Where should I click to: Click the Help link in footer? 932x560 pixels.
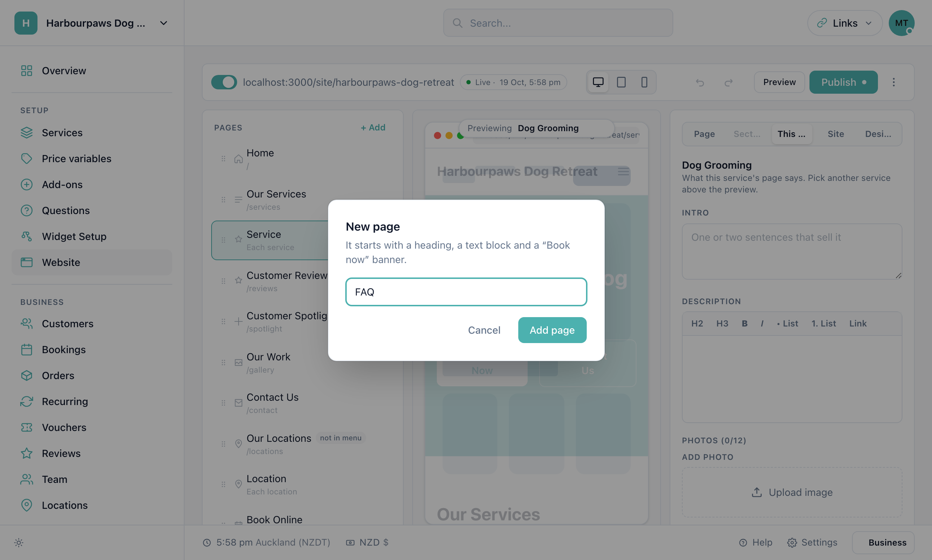pyautogui.click(x=755, y=543)
